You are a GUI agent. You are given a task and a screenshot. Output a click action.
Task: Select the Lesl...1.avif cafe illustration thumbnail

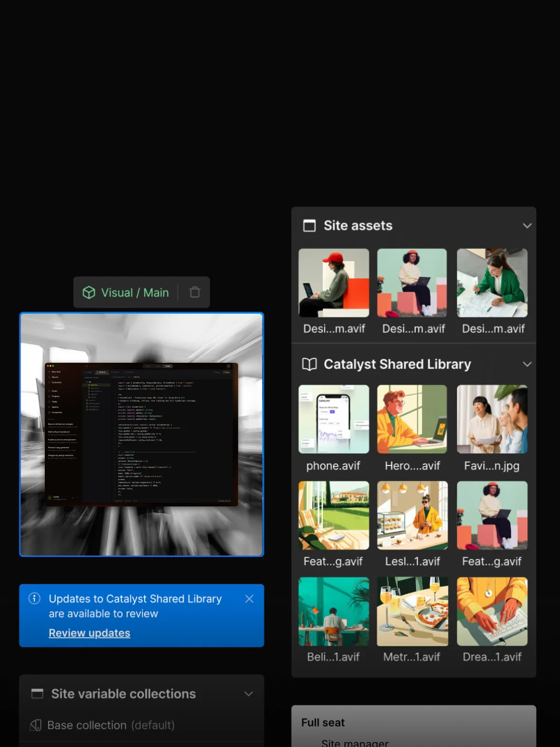pyautogui.click(x=412, y=515)
